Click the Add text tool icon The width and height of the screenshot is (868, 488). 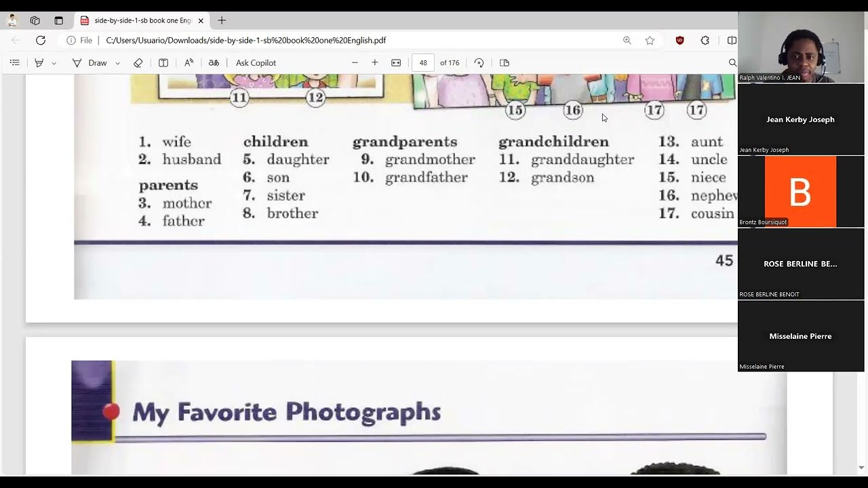(163, 62)
